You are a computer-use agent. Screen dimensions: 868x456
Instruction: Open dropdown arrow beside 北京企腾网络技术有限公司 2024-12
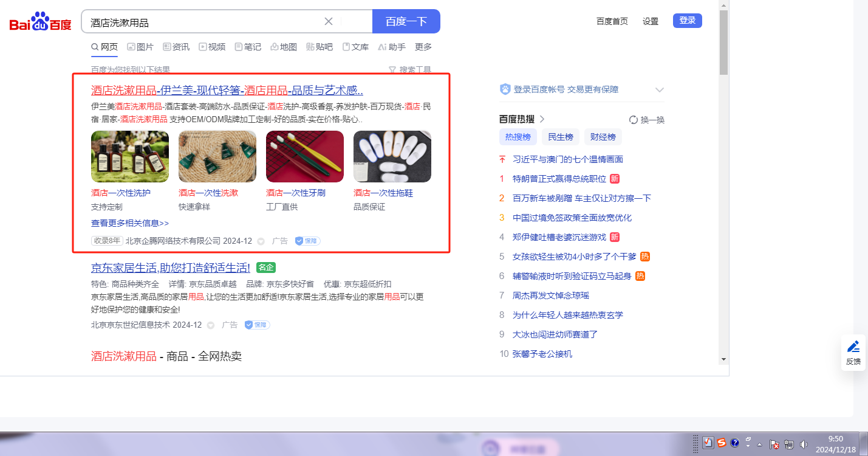[x=261, y=241]
